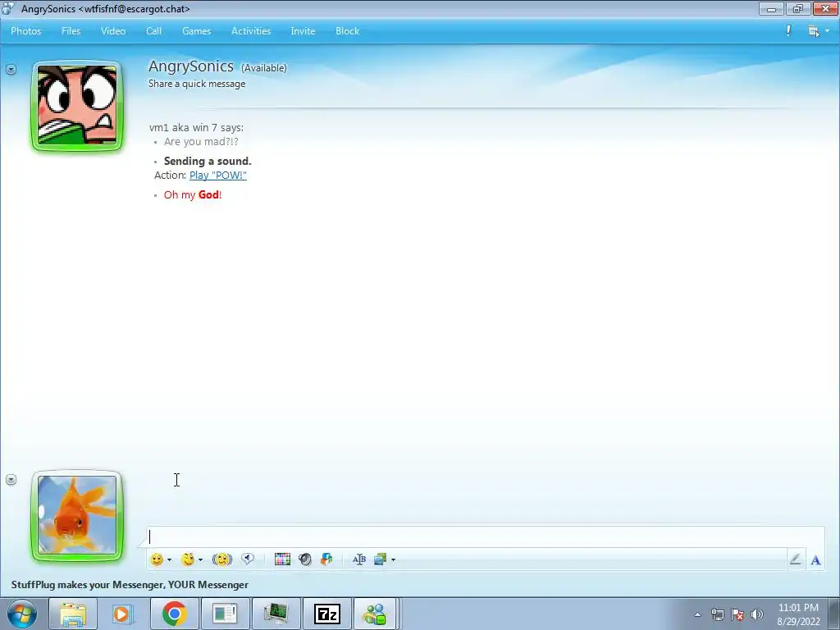Image resolution: width=840 pixels, height=630 pixels.
Task: Switch to handwriting pen mode
Action: point(795,559)
